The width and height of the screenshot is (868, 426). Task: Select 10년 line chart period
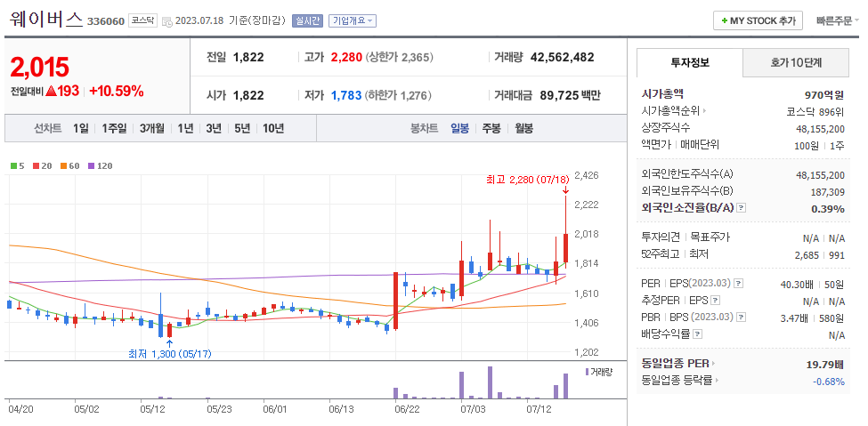point(273,128)
